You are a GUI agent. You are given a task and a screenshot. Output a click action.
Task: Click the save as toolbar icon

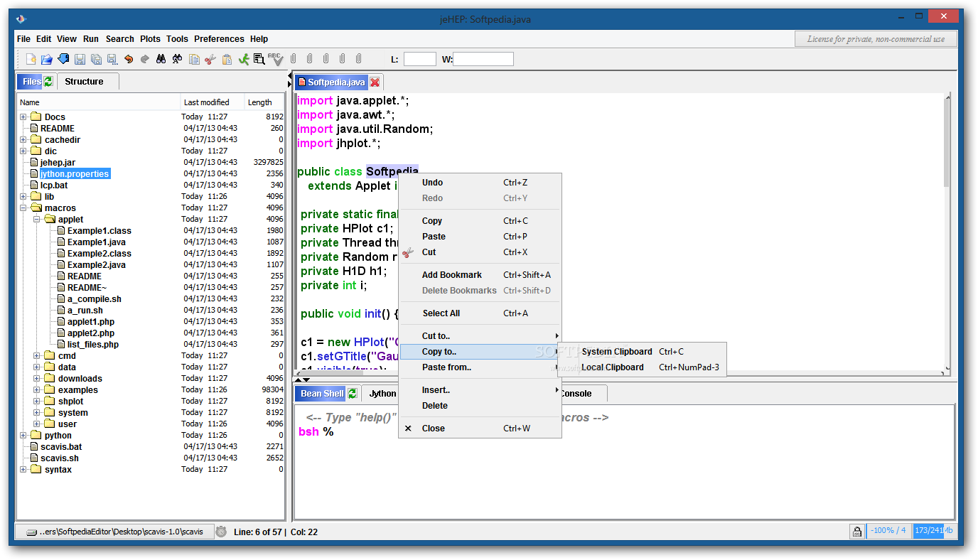tap(112, 59)
